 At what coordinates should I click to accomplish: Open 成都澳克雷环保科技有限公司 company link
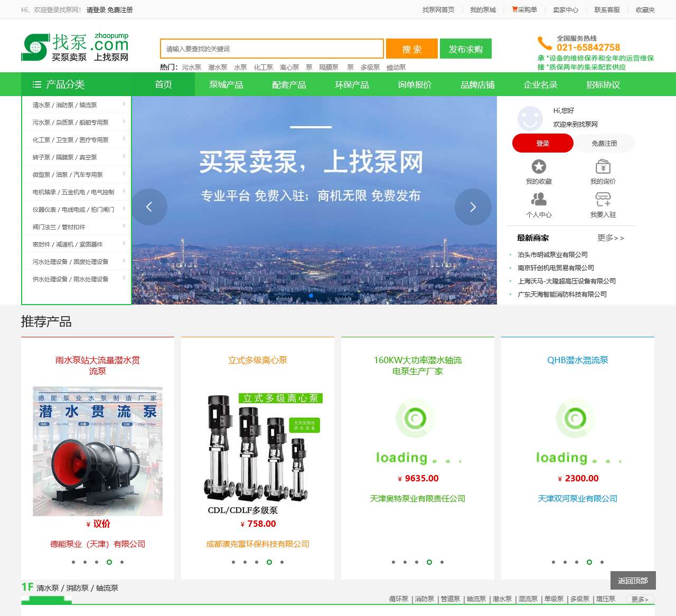pos(258,544)
